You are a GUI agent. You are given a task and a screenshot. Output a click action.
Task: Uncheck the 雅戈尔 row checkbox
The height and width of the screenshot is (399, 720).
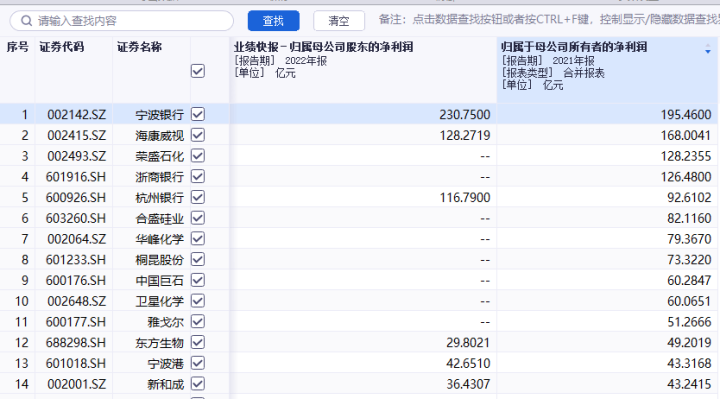coord(198,322)
